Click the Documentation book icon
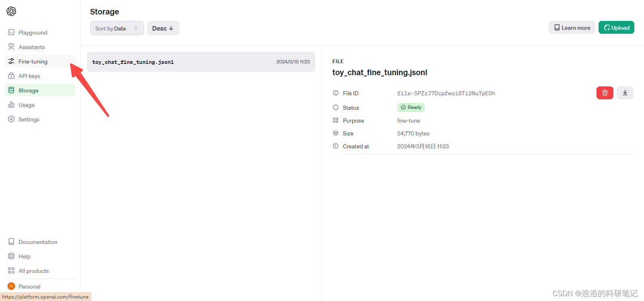 tap(11, 242)
